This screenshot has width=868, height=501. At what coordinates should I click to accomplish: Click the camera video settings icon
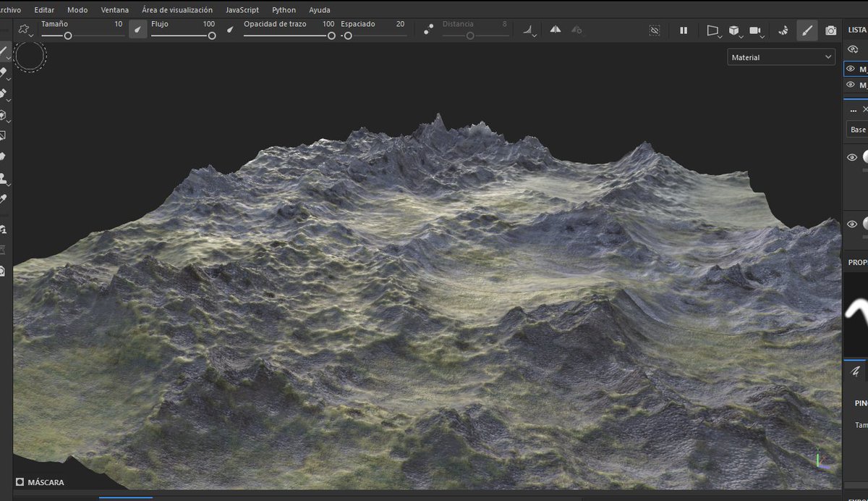click(755, 30)
